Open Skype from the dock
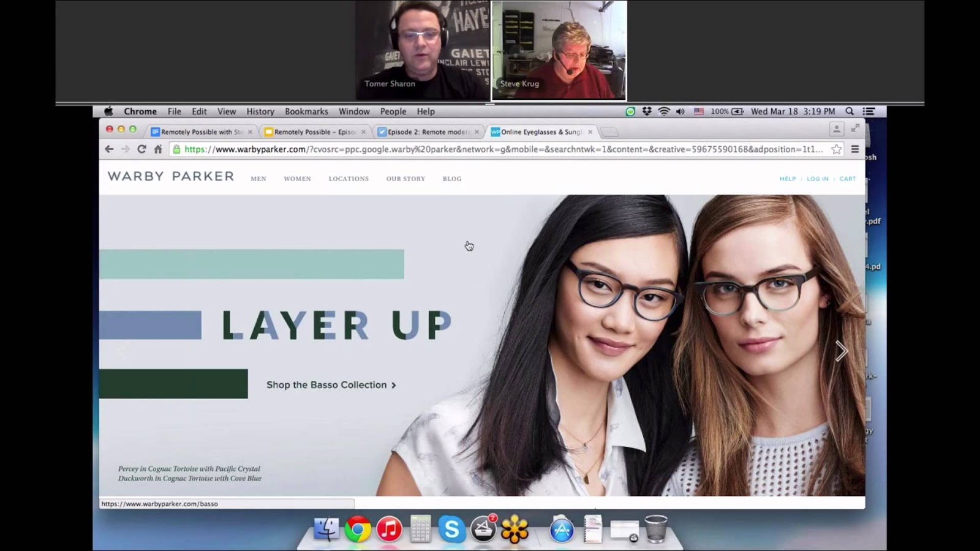The width and height of the screenshot is (980, 551). click(451, 529)
